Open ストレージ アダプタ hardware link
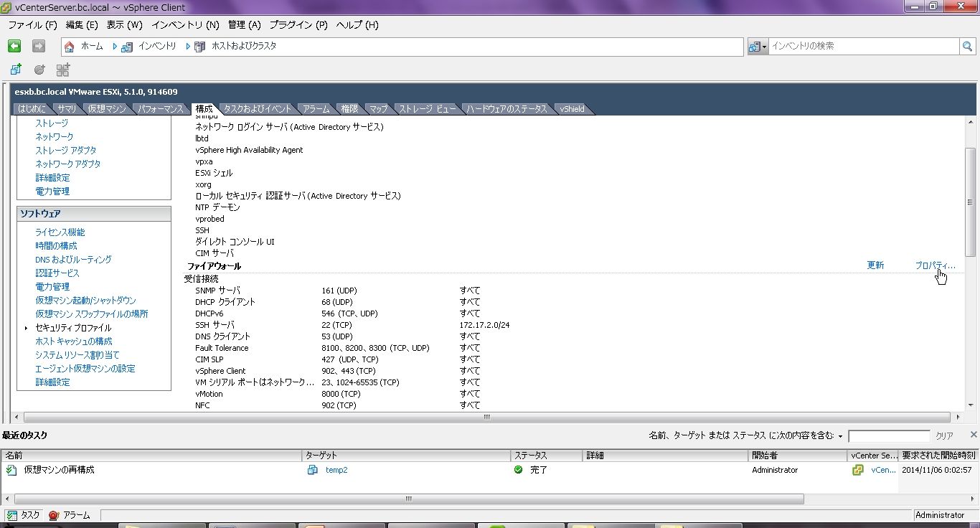Viewport: 980px width, 528px height. pyautogui.click(x=66, y=151)
